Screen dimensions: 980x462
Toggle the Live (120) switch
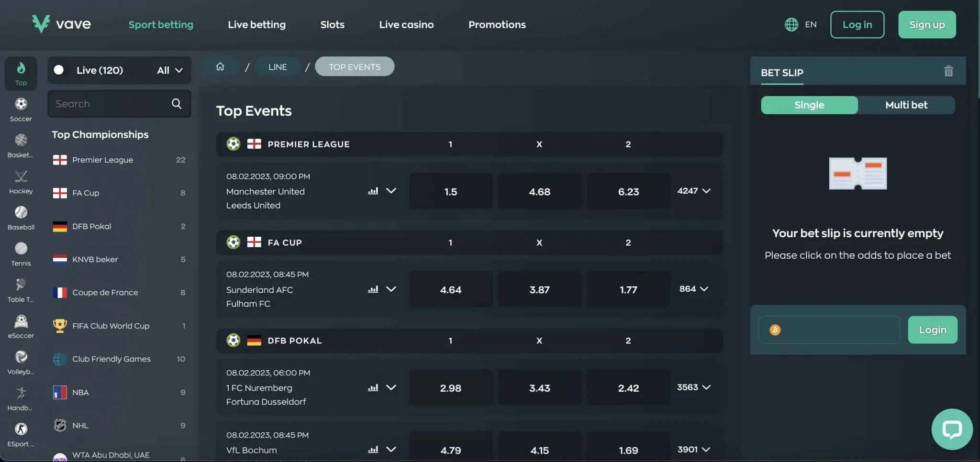59,70
